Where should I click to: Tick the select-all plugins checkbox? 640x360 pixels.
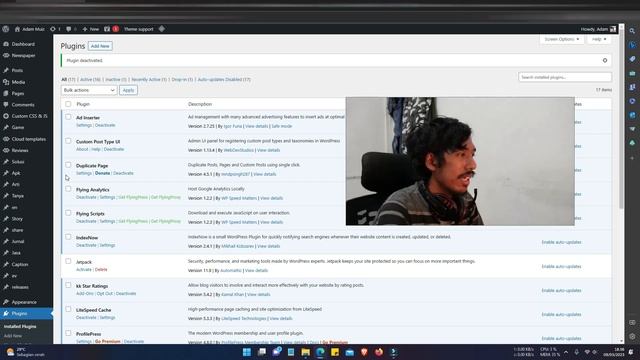point(68,104)
